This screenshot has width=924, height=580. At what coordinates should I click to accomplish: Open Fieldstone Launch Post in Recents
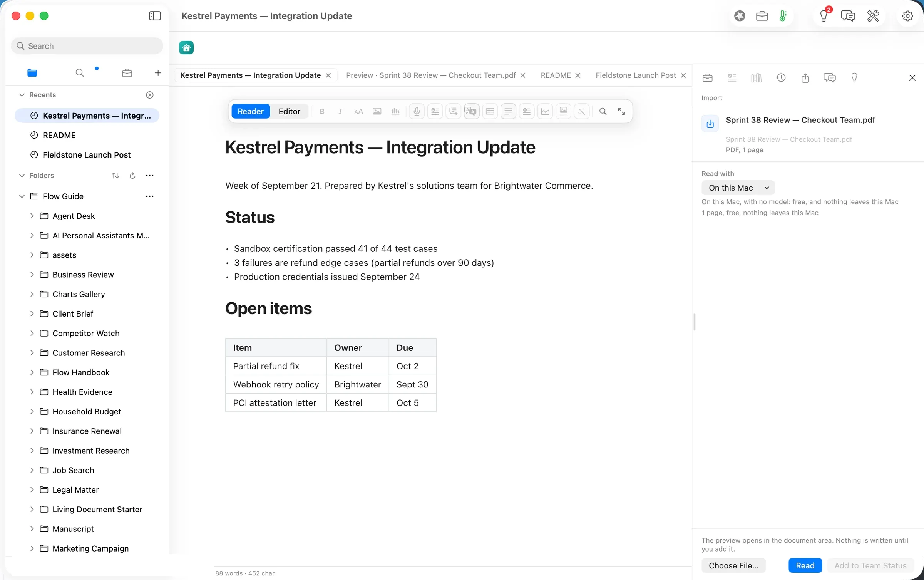pyautogui.click(x=87, y=155)
